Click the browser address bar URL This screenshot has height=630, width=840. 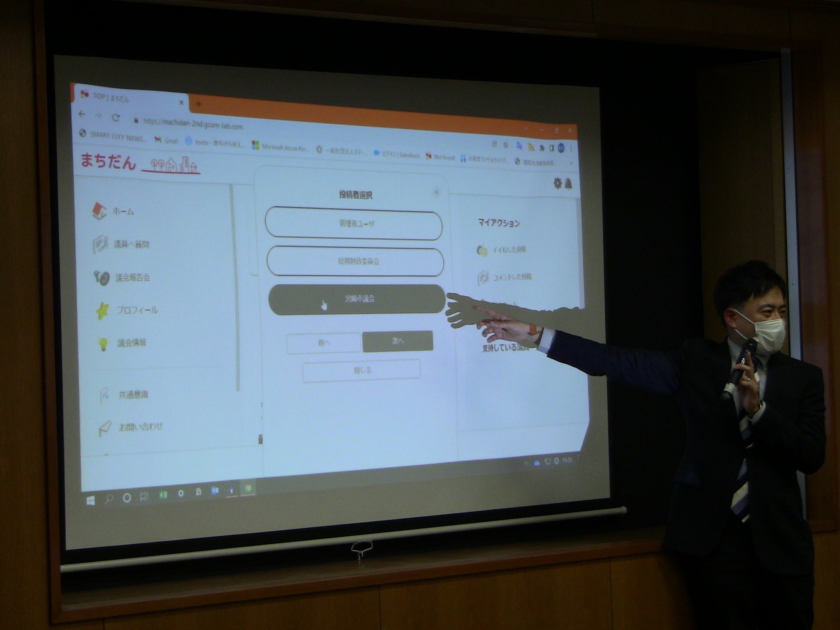[x=193, y=124]
